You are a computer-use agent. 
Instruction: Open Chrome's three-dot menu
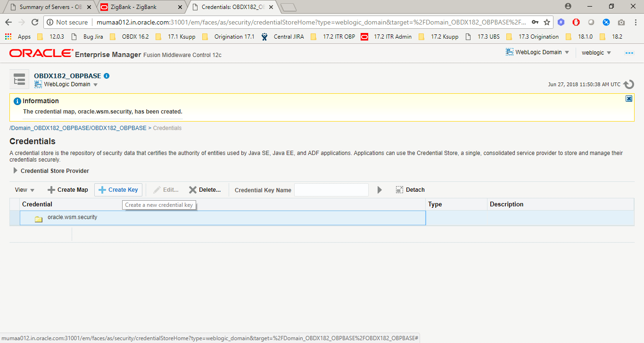(x=636, y=22)
